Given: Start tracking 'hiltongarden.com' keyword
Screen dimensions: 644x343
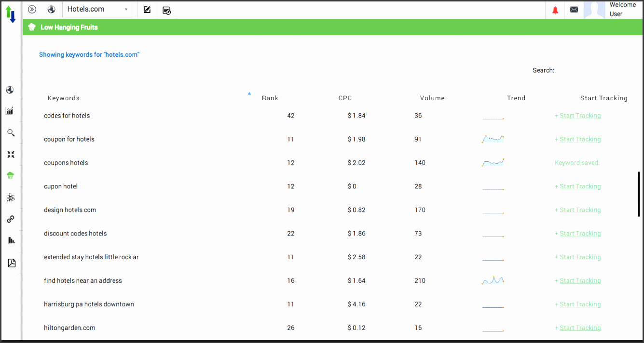Looking at the screenshot, I should pos(580,328).
